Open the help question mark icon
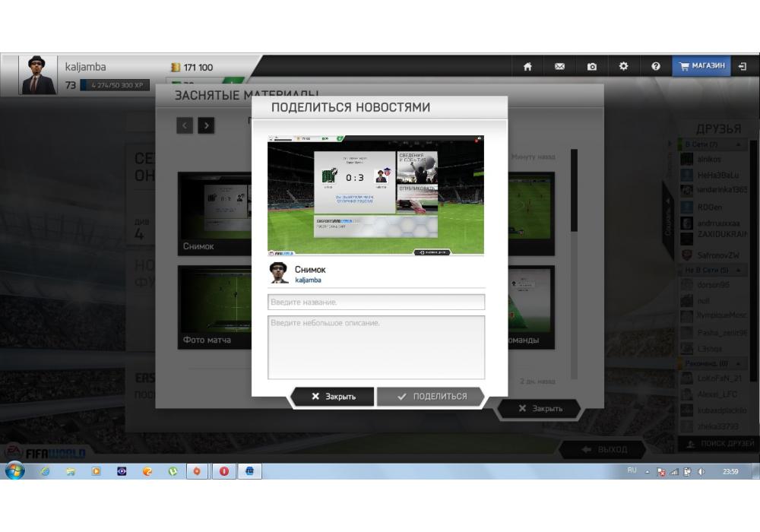This screenshot has width=760, height=532. tap(655, 66)
